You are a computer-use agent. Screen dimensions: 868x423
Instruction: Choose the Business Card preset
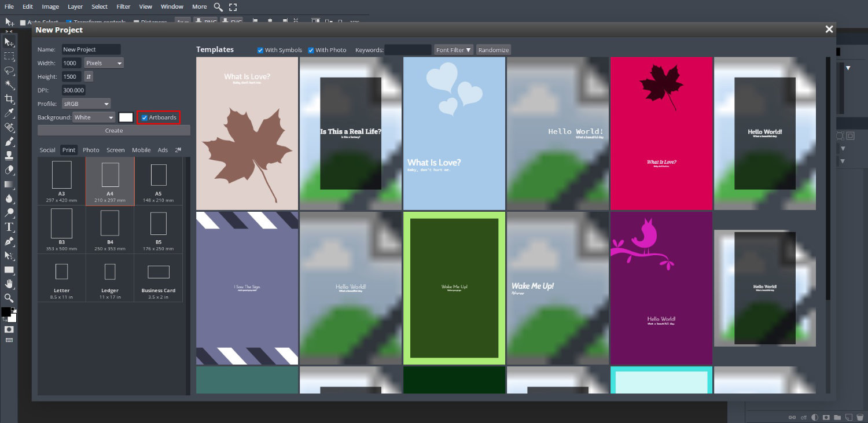[x=159, y=278]
